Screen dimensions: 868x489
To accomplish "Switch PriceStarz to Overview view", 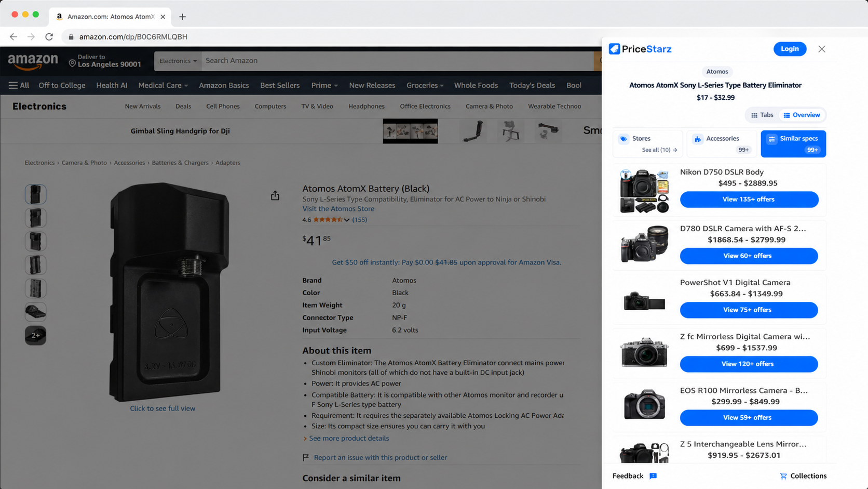I will point(802,115).
